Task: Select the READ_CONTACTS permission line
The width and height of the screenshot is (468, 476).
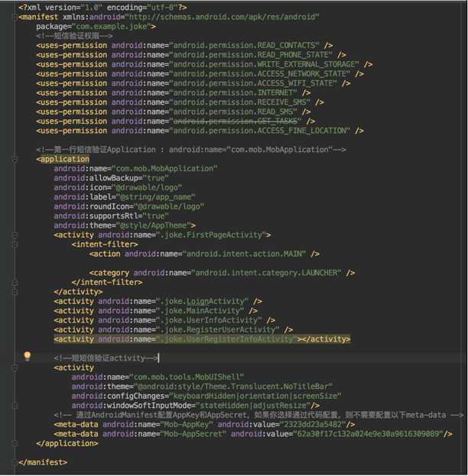Action: (x=184, y=46)
